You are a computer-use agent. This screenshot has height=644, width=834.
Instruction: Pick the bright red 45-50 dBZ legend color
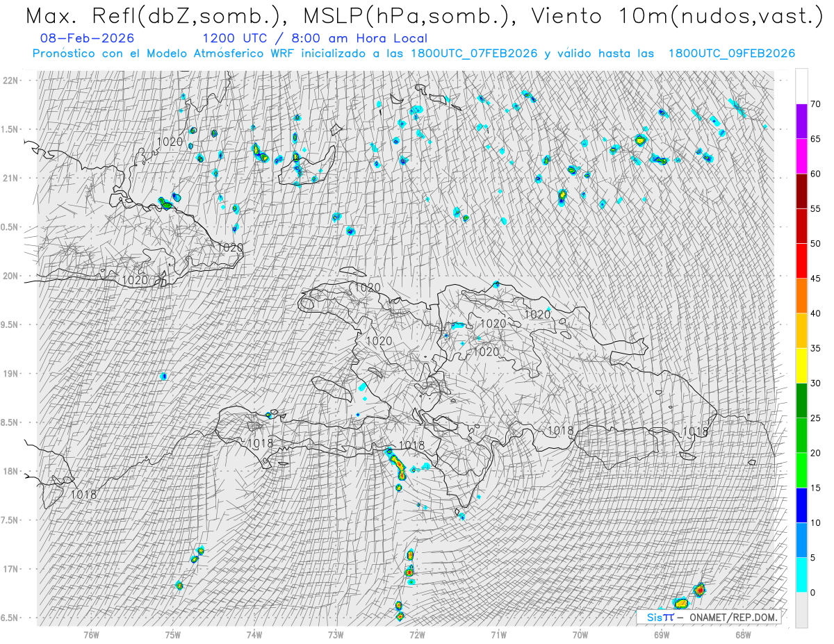coord(801,261)
